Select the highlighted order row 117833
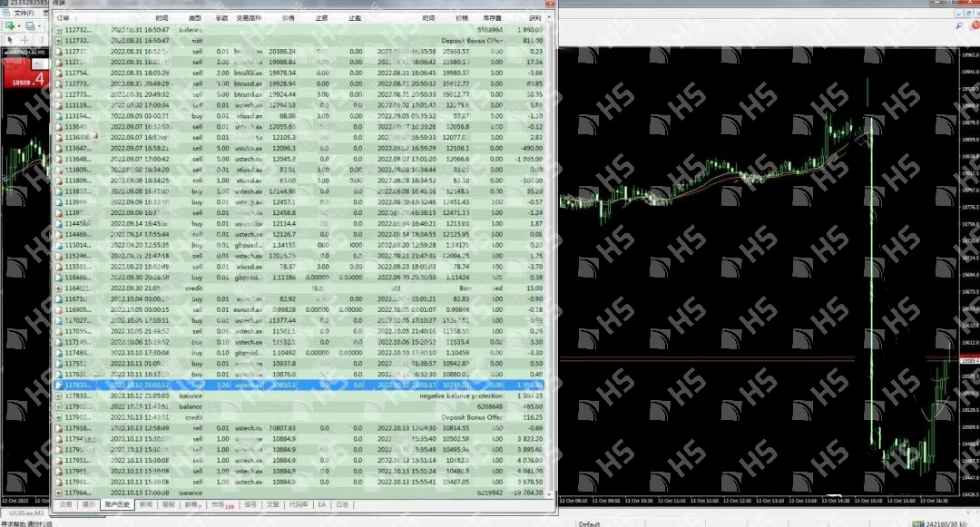980x527 pixels. 299,385
